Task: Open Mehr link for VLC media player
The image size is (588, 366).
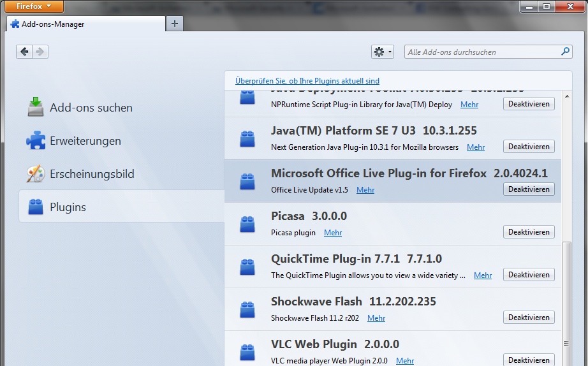Action: (x=405, y=361)
